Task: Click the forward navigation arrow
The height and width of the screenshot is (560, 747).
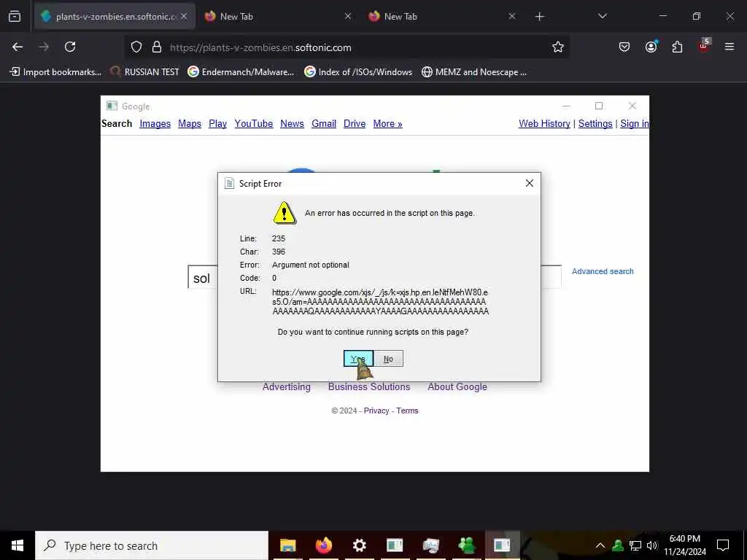Action: click(44, 47)
